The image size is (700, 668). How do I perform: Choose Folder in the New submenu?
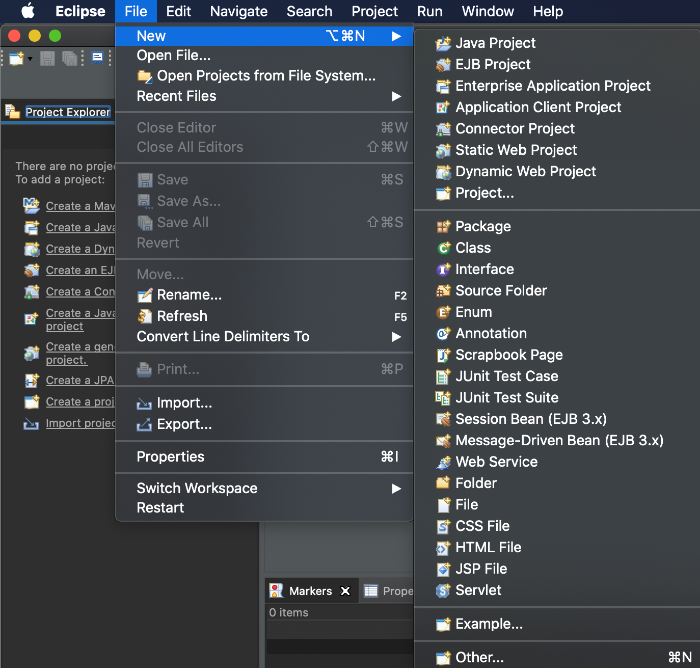pyautogui.click(x=557, y=484)
